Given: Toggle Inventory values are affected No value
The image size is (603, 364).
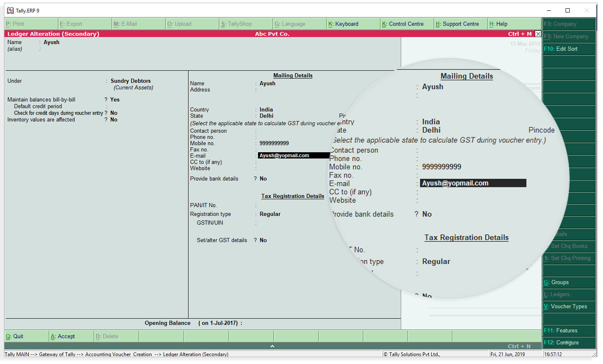Looking at the screenshot, I should pos(114,120).
